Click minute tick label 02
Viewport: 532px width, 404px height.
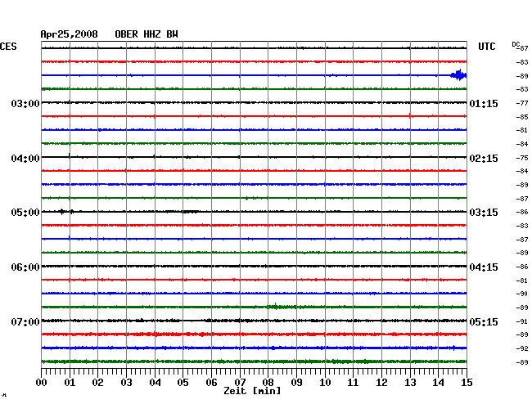(97, 383)
